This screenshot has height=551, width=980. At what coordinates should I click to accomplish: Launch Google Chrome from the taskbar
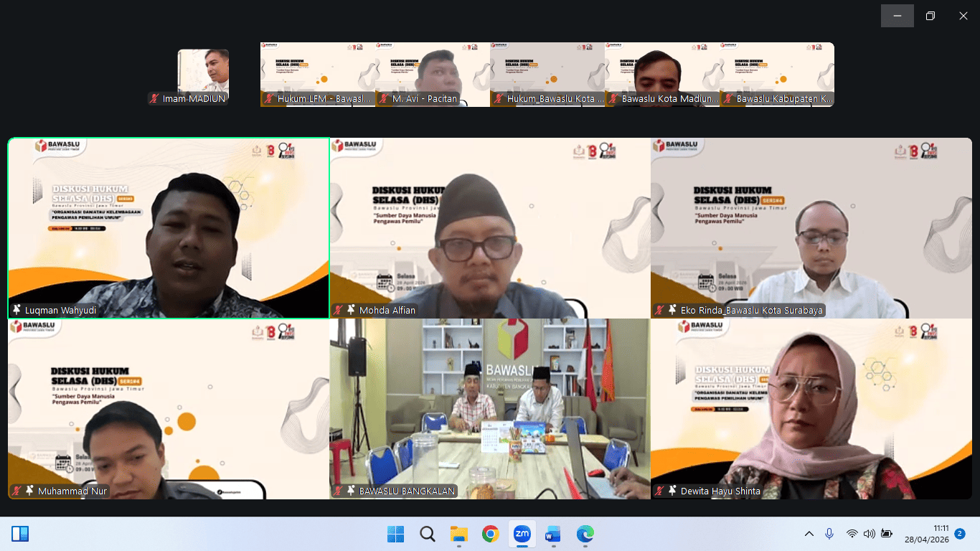click(x=491, y=534)
